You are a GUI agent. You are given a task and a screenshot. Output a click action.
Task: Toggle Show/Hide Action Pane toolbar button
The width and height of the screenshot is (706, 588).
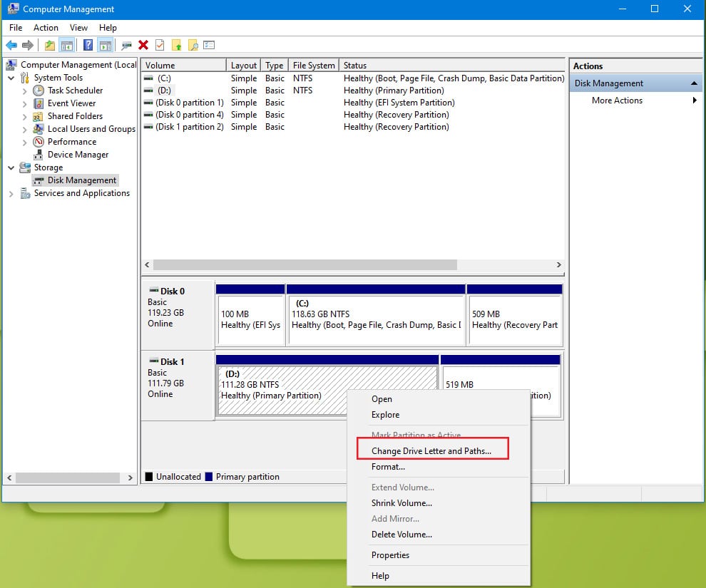[105, 45]
